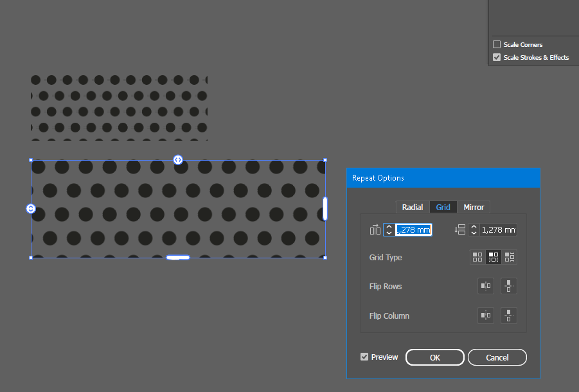Viewport: 579px width, 392px height.
Task: Toggle Flip Column horizontal flip
Action: (x=486, y=316)
